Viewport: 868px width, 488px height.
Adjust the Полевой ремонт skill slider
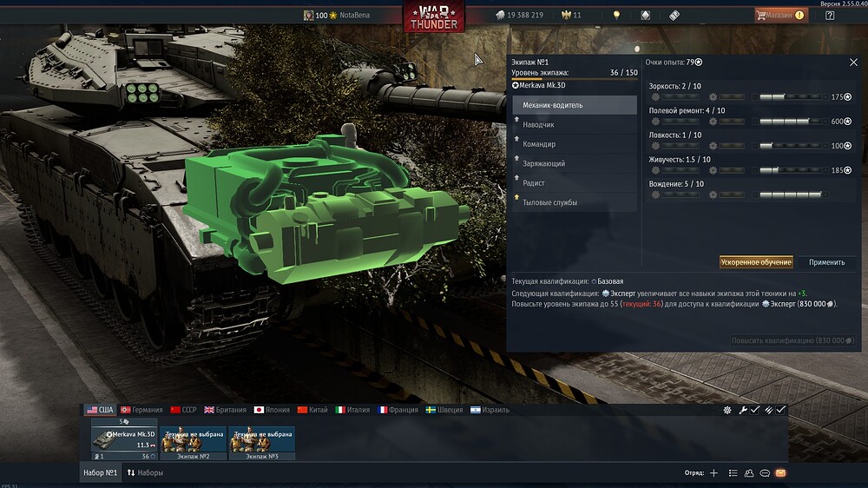pos(790,122)
